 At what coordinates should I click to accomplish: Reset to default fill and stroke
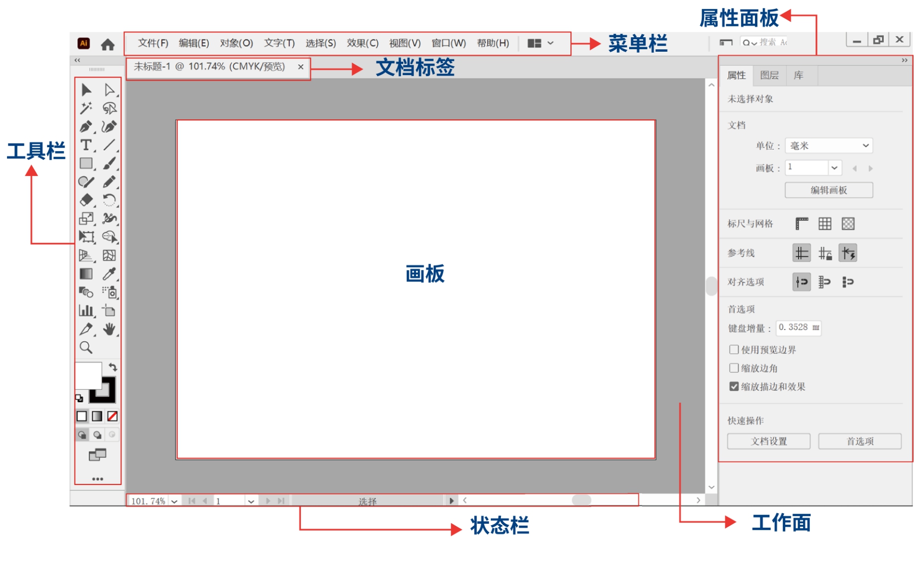pyautogui.click(x=79, y=398)
